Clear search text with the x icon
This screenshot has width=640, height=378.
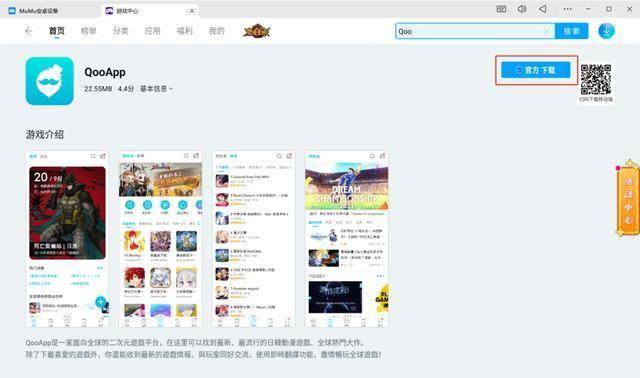pyautogui.click(x=547, y=31)
